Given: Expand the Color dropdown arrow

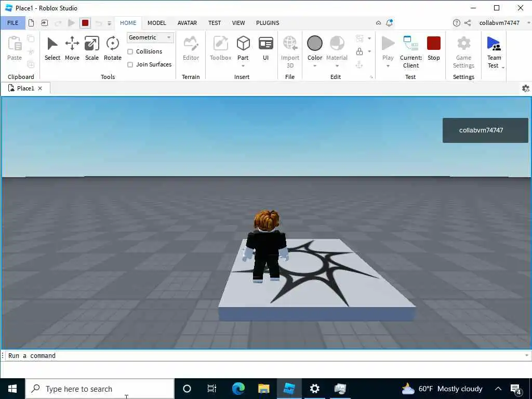Looking at the screenshot, I should [x=314, y=66].
